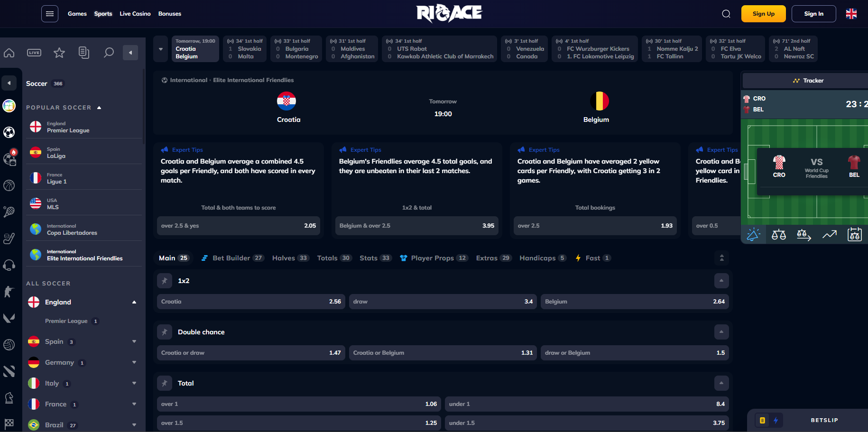
Task: Collapse the Total market section
Action: click(x=721, y=383)
